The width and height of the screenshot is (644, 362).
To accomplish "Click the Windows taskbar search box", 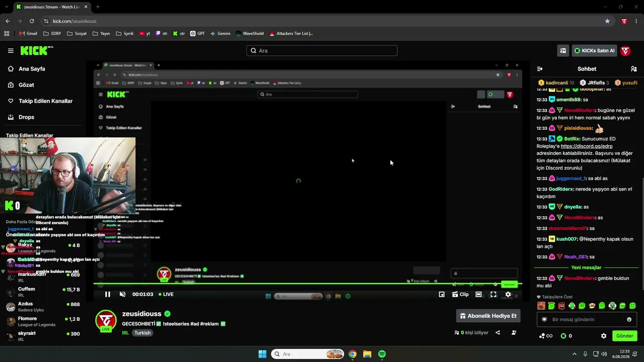I will (x=307, y=354).
